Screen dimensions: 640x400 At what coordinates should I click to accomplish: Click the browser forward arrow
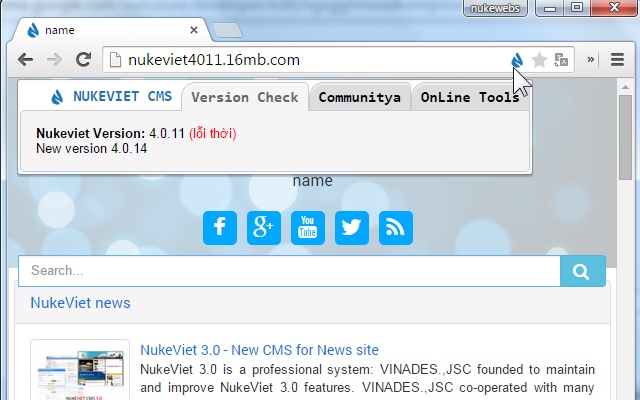54,60
